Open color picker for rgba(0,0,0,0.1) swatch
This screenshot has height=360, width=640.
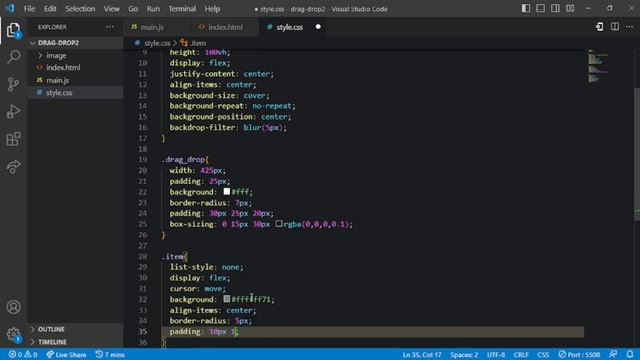point(279,224)
